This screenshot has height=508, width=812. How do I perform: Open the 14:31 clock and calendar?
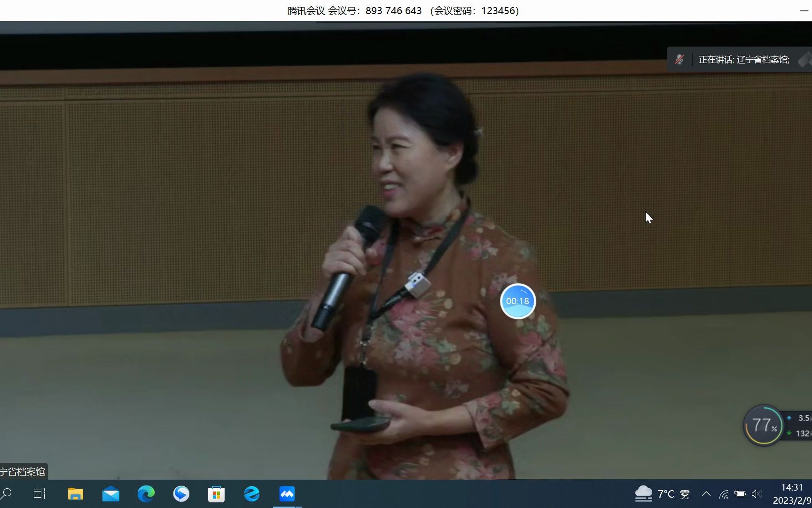pos(792,494)
